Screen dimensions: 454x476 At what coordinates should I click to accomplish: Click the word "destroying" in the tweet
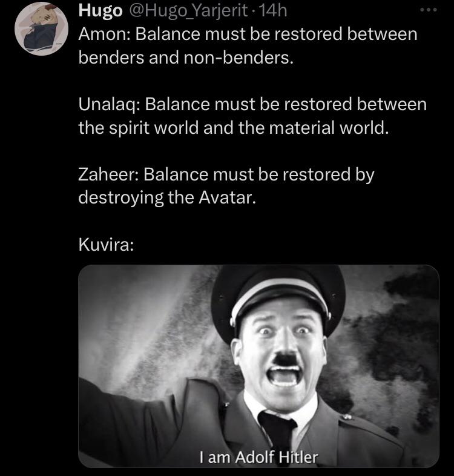pyautogui.click(x=120, y=198)
